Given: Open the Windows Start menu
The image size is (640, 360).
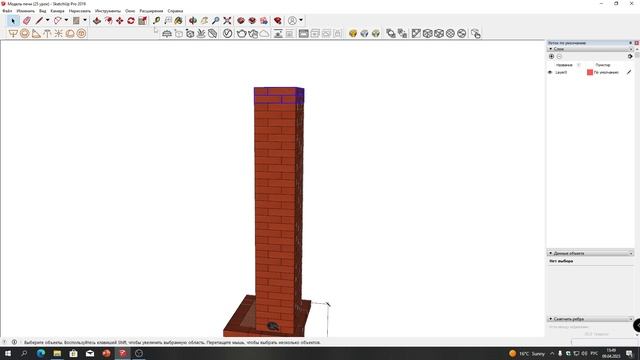Looking at the screenshot, I should point(7,353).
